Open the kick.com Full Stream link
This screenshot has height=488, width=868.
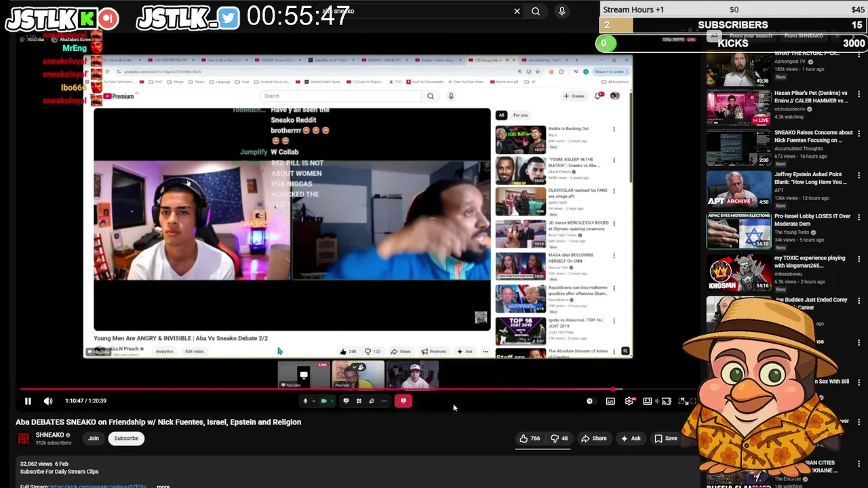[98, 486]
